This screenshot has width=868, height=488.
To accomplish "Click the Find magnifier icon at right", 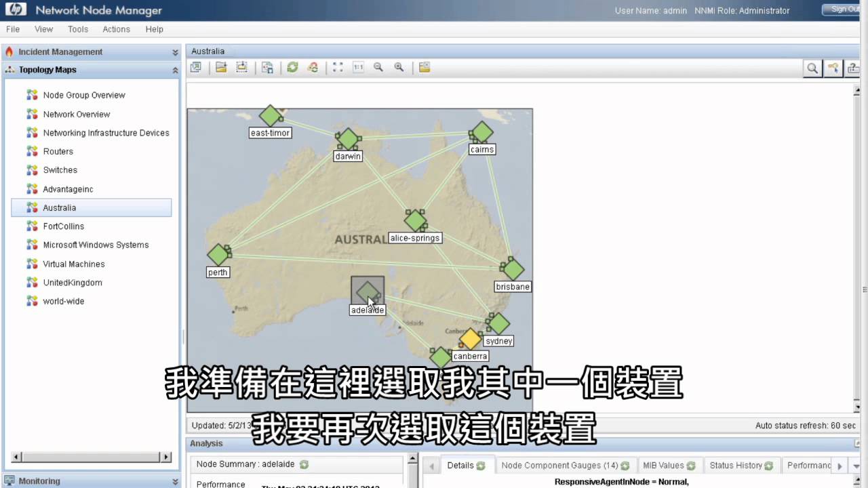I will [x=812, y=68].
